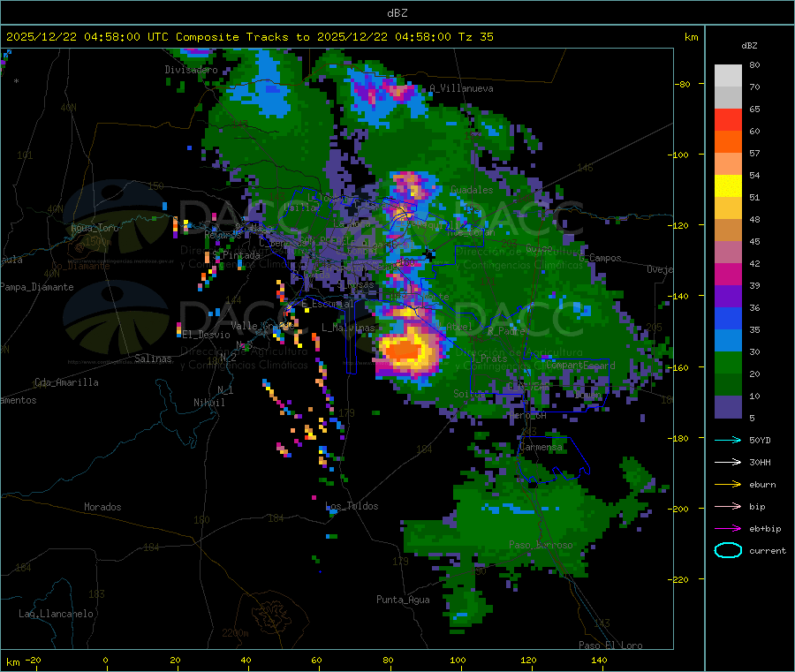
Task: Click the white 30HM arrow in the legend
Action: tap(728, 462)
